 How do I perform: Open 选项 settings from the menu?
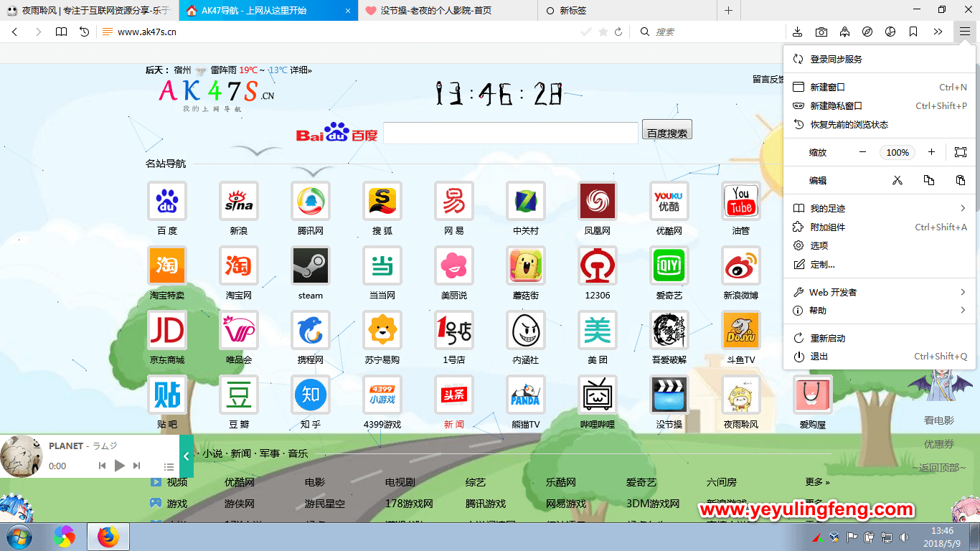pyautogui.click(x=880, y=245)
